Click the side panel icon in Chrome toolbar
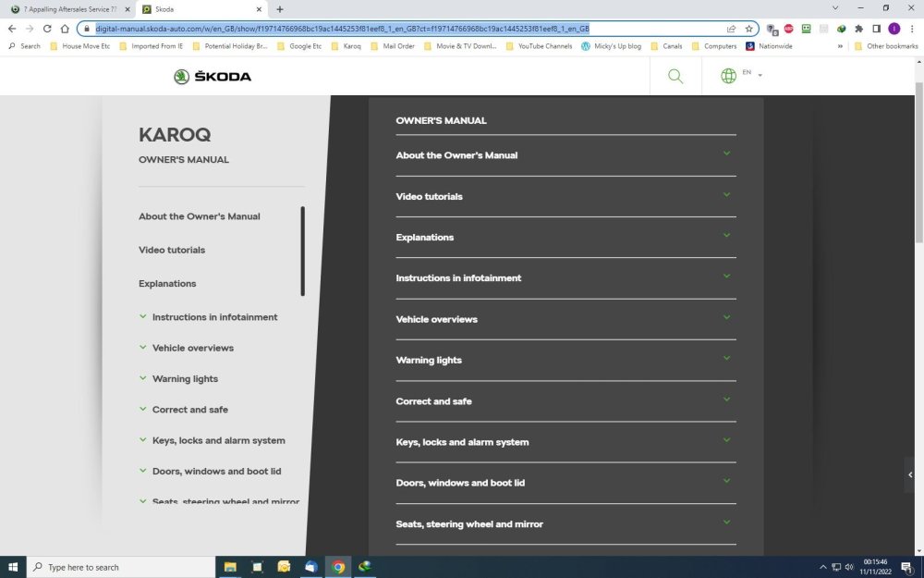The height and width of the screenshot is (578, 924). [876, 29]
